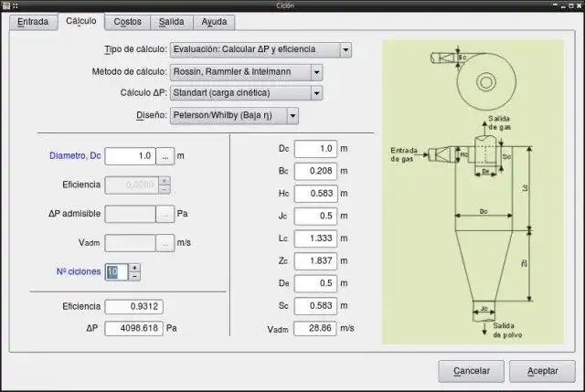
Task: Click the cyclone diagram image
Action: pyautogui.click(x=473, y=192)
